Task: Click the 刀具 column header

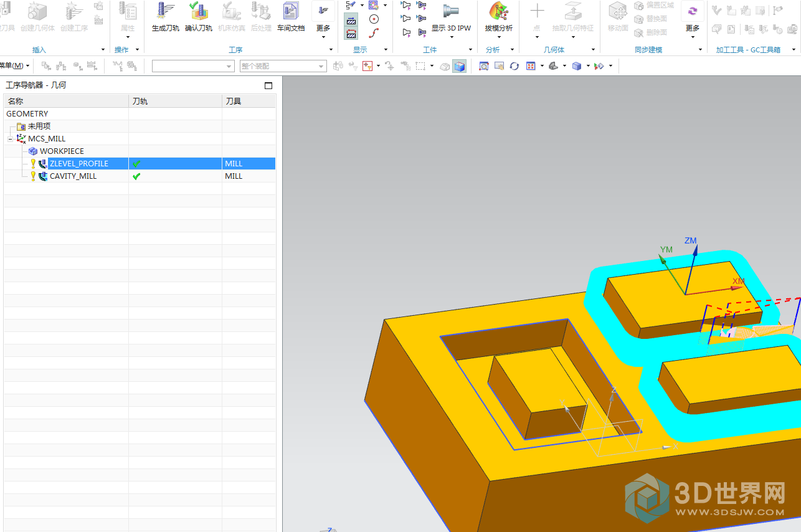Action: click(x=249, y=101)
